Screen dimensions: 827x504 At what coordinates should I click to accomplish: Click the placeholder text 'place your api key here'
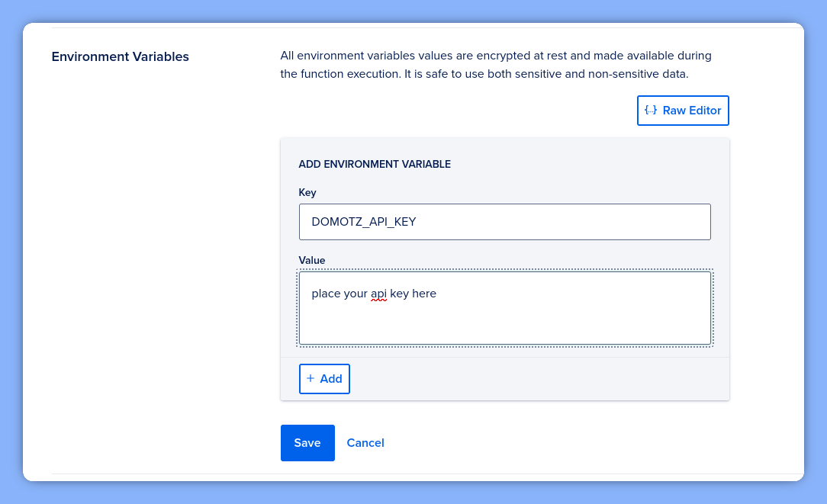coord(373,293)
